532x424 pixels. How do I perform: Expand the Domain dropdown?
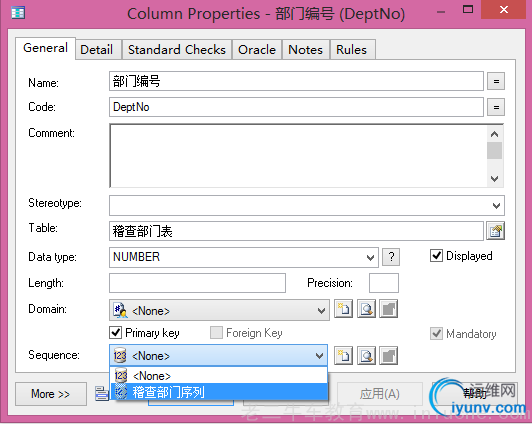click(321, 310)
